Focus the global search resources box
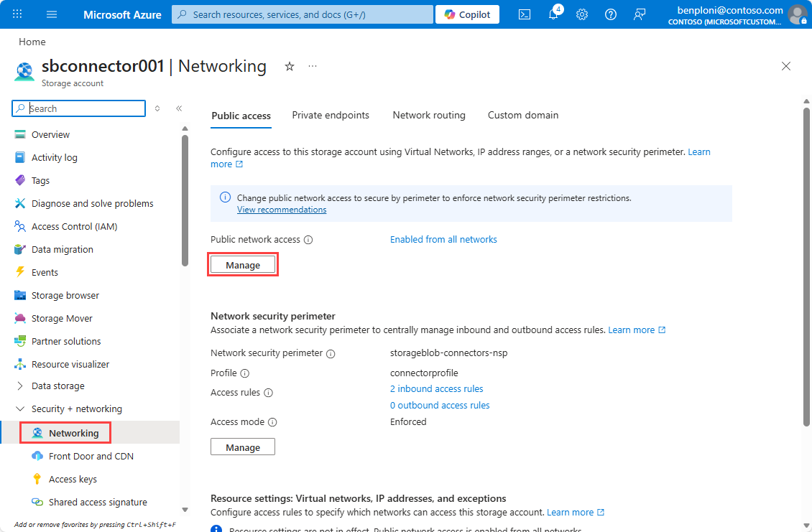 pyautogui.click(x=303, y=14)
